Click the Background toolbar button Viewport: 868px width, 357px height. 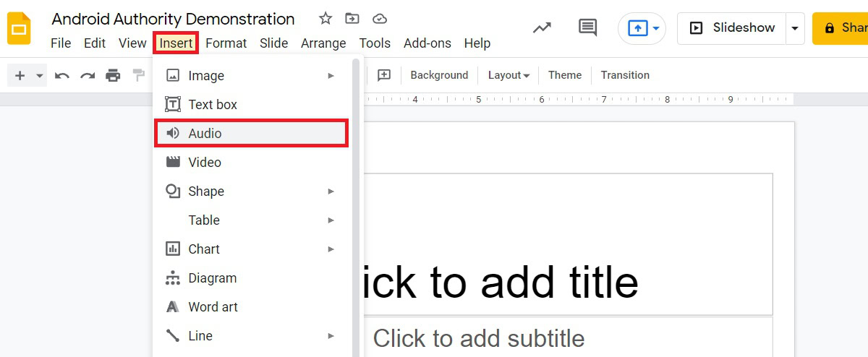439,75
